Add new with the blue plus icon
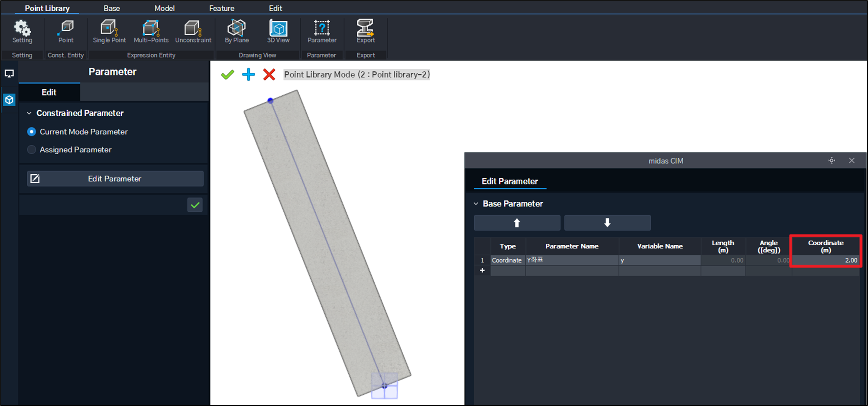This screenshot has height=406, width=868. coord(248,75)
